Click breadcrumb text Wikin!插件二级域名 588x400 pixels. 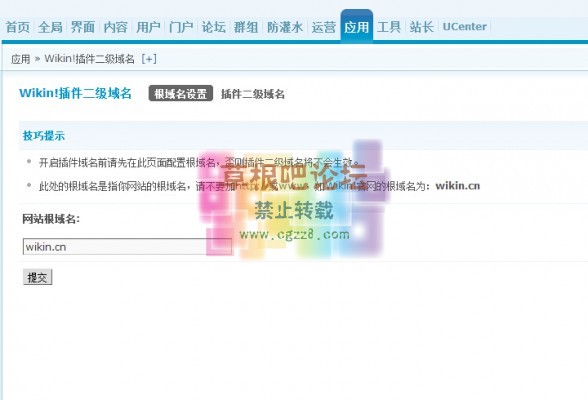pyautogui.click(x=89, y=59)
